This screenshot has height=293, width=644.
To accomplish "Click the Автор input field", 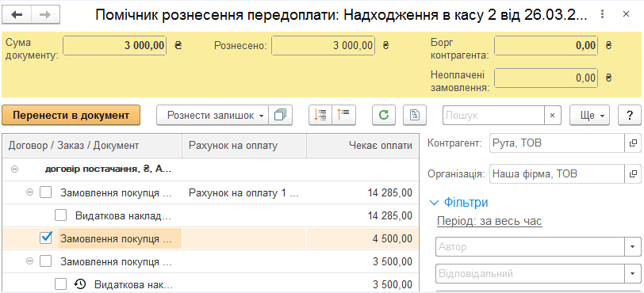I will (530, 246).
